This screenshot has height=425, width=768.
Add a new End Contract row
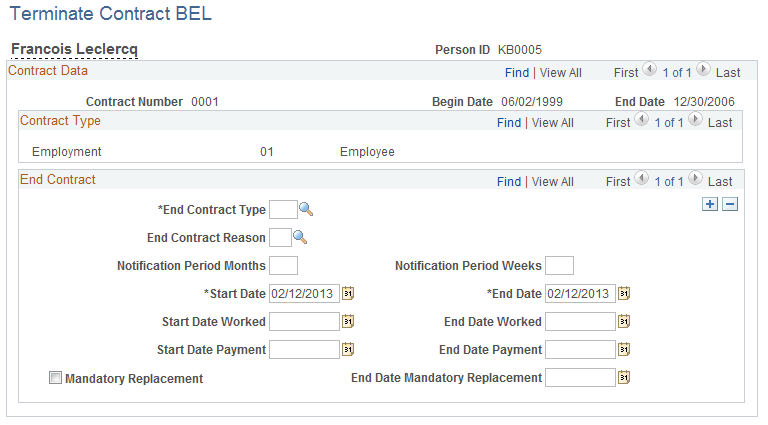coord(710,204)
